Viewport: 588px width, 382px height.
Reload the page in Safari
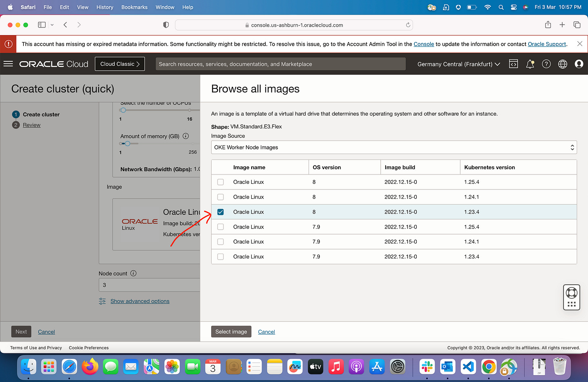tap(408, 25)
